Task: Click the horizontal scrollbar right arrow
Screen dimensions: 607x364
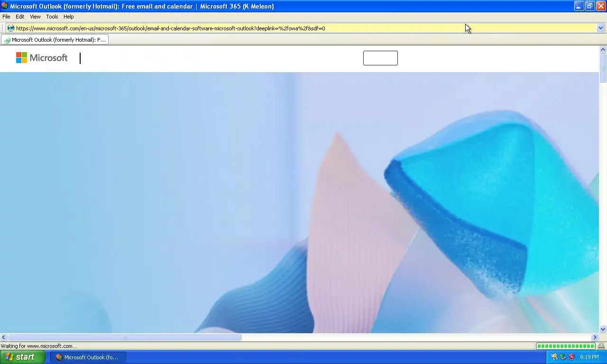Action: pyautogui.click(x=595, y=337)
